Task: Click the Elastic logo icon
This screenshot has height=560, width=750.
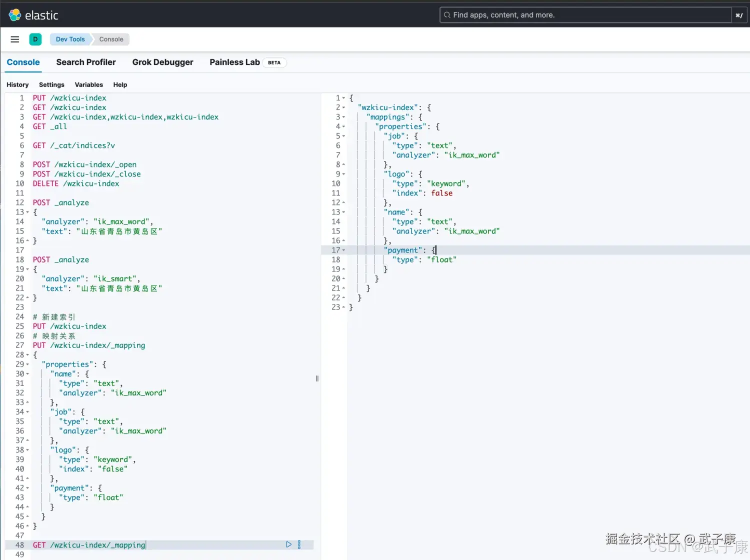Action: click(15, 15)
